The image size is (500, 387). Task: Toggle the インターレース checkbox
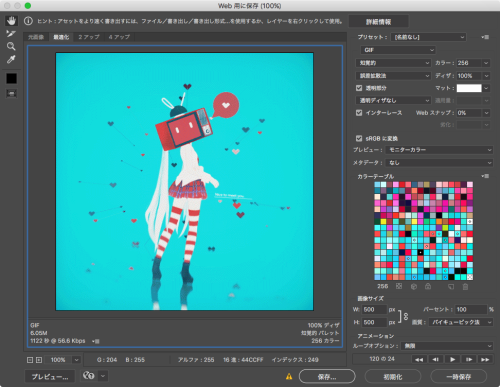[x=359, y=113]
